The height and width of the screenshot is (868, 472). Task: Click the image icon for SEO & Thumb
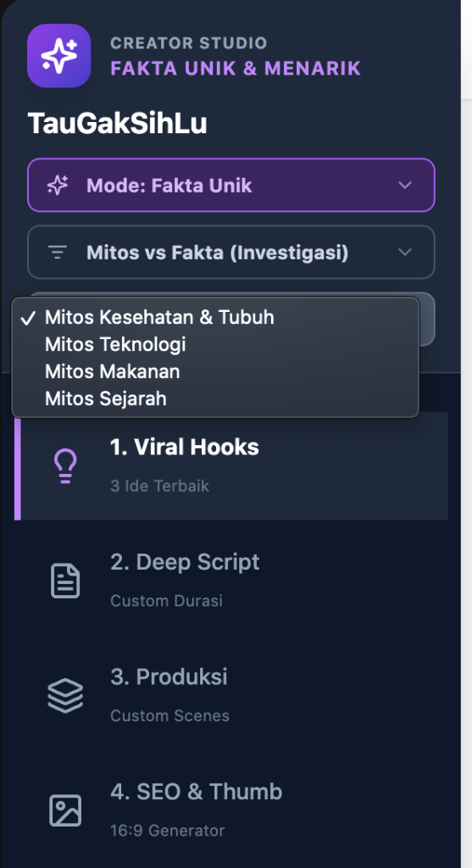(x=65, y=810)
